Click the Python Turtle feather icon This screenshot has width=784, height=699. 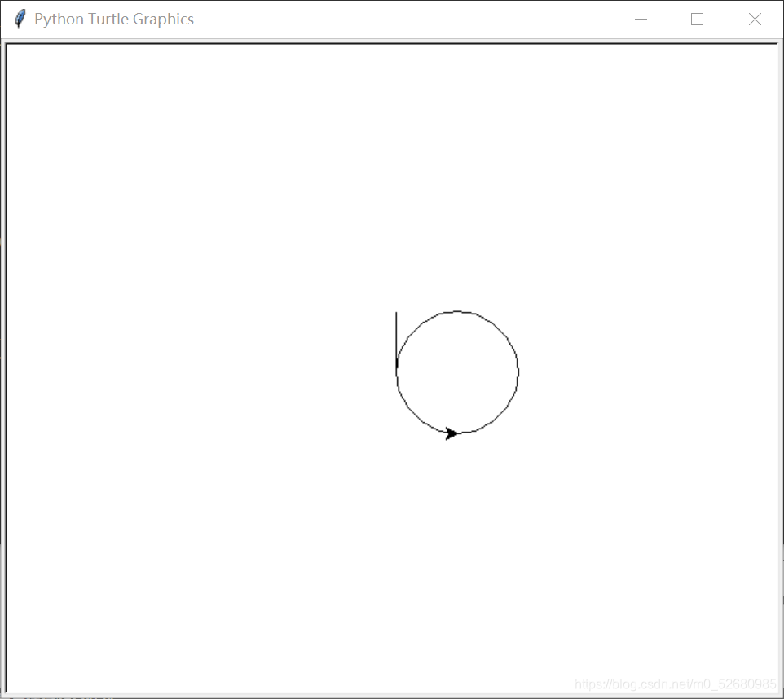tap(20, 19)
